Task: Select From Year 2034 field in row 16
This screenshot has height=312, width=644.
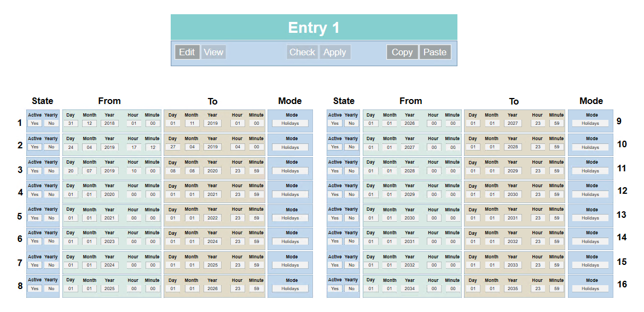Action: [409, 289]
